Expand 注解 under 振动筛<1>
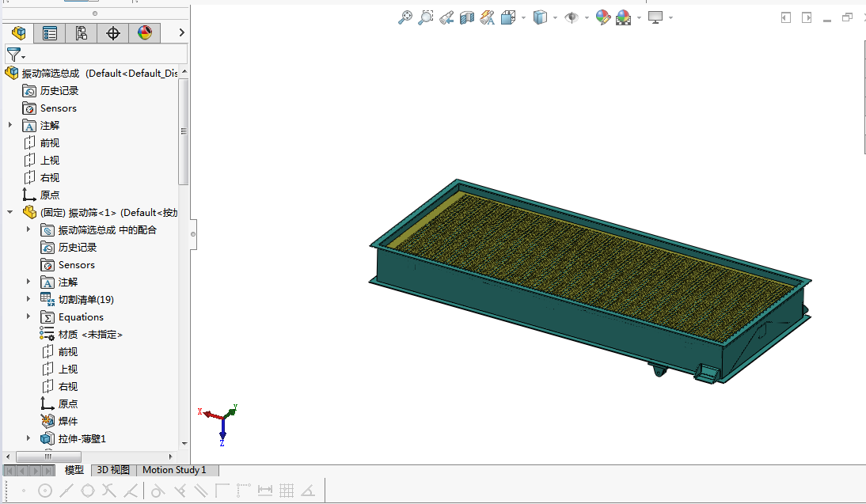 28,282
